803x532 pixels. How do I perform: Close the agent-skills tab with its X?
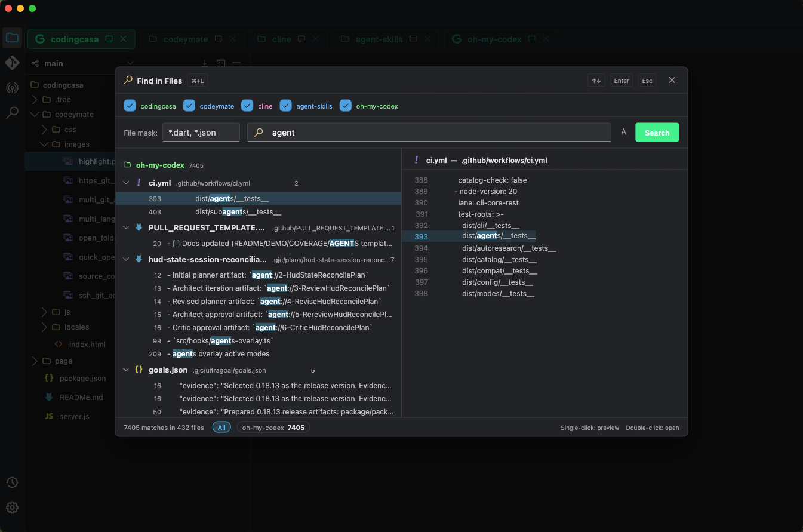coord(427,39)
